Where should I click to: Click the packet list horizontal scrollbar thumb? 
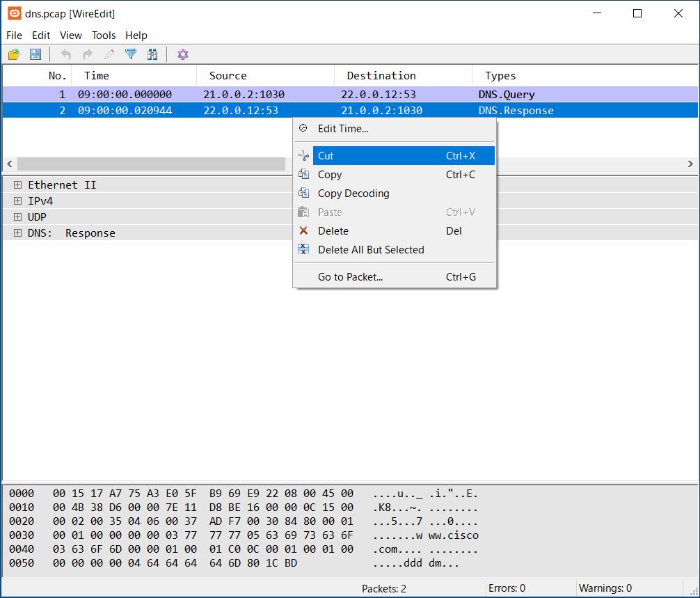pyautogui.click(x=151, y=164)
